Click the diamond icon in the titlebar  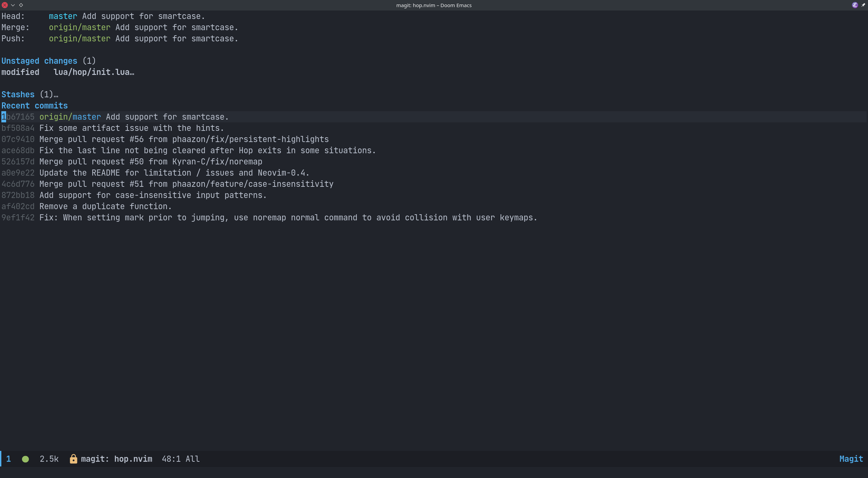pos(21,5)
